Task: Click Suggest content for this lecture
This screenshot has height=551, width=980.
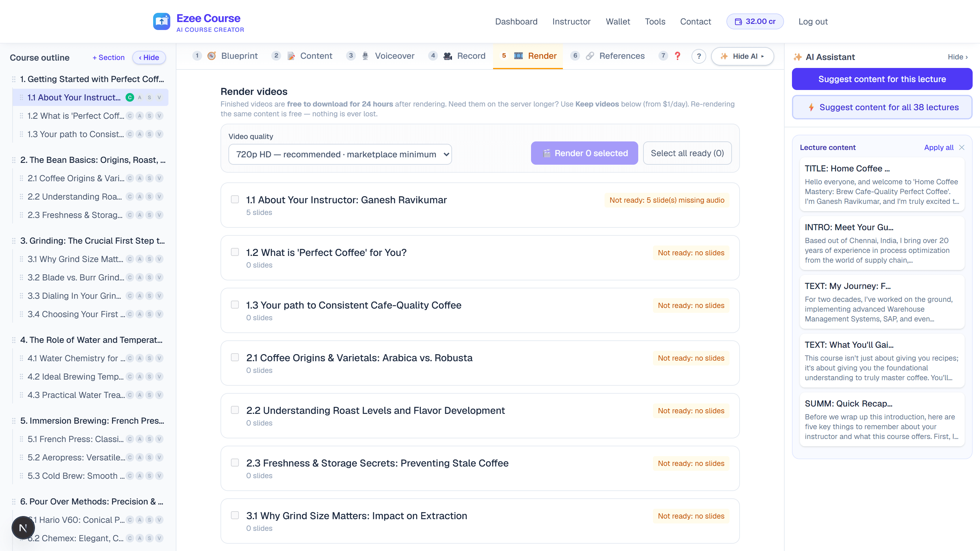Action: coord(882,79)
